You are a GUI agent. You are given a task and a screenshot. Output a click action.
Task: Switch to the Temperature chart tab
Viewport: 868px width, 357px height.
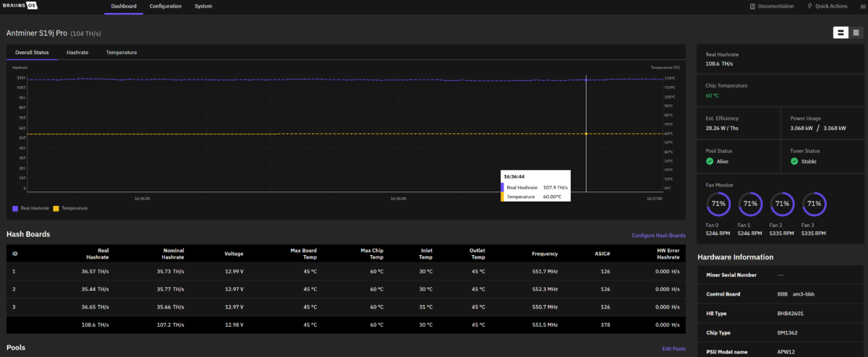pyautogui.click(x=122, y=53)
